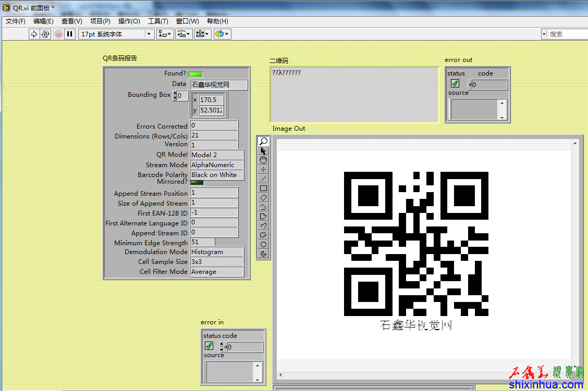Open the 操作(O) menu
588x391 pixels.
click(x=129, y=21)
